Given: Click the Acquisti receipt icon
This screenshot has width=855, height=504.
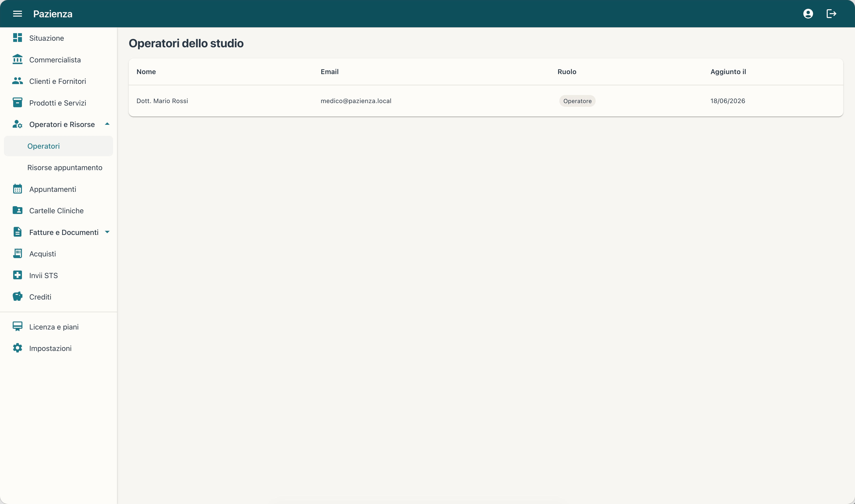Looking at the screenshot, I should click(17, 253).
